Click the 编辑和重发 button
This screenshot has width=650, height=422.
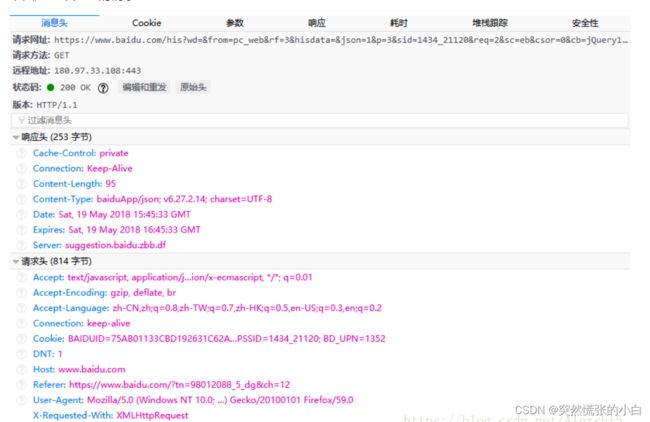click(144, 87)
